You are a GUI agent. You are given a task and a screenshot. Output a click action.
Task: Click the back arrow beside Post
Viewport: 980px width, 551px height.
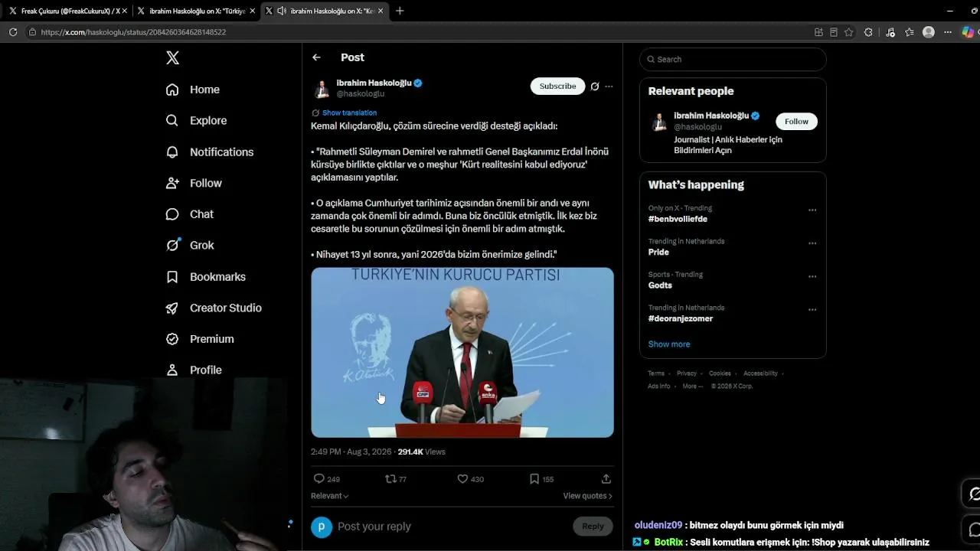point(316,57)
